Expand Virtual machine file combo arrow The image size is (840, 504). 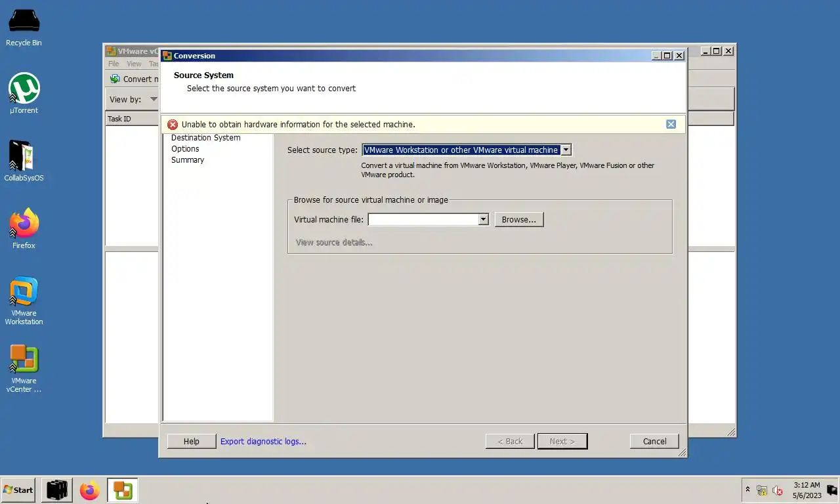tap(484, 219)
